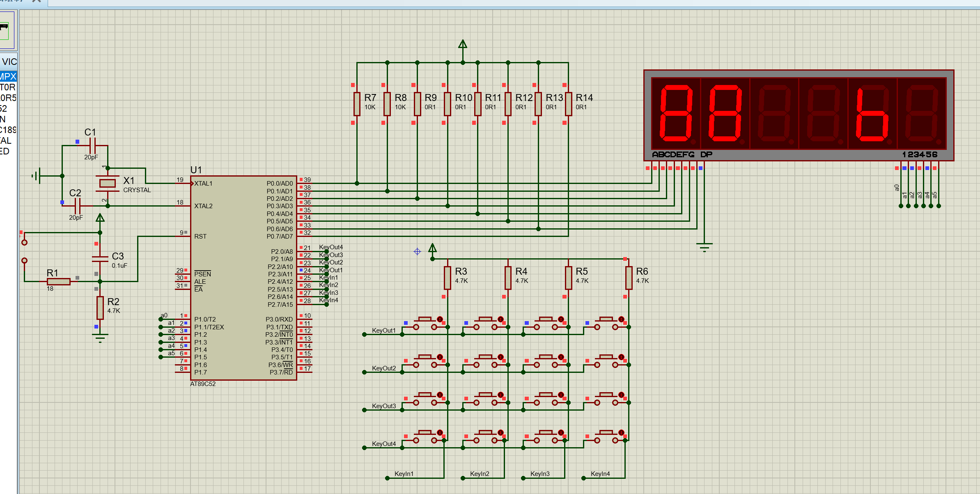Select resistor R7 10K
Image resolution: width=980 pixels, height=494 pixels.
point(357,104)
